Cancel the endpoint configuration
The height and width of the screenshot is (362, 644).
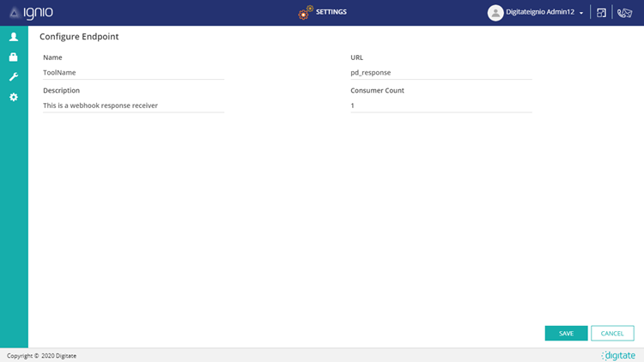point(612,333)
